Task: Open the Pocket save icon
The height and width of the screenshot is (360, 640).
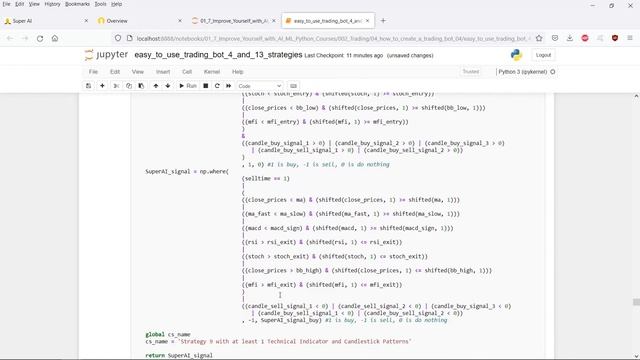Action: click(x=555, y=38)
